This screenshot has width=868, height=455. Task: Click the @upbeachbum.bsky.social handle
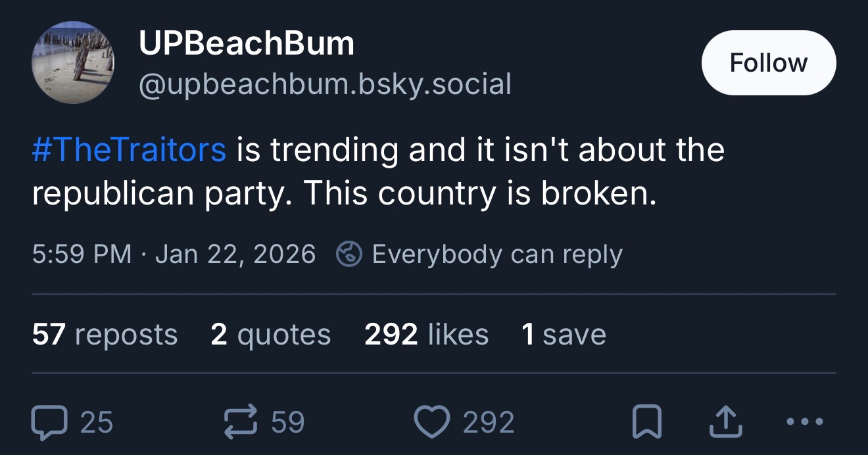(324, 84)
